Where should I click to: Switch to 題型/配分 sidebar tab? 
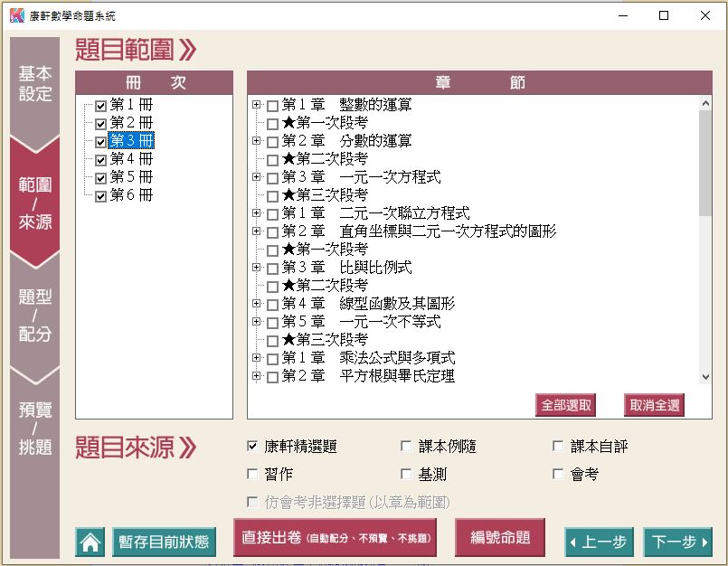[x=35, y=316]
